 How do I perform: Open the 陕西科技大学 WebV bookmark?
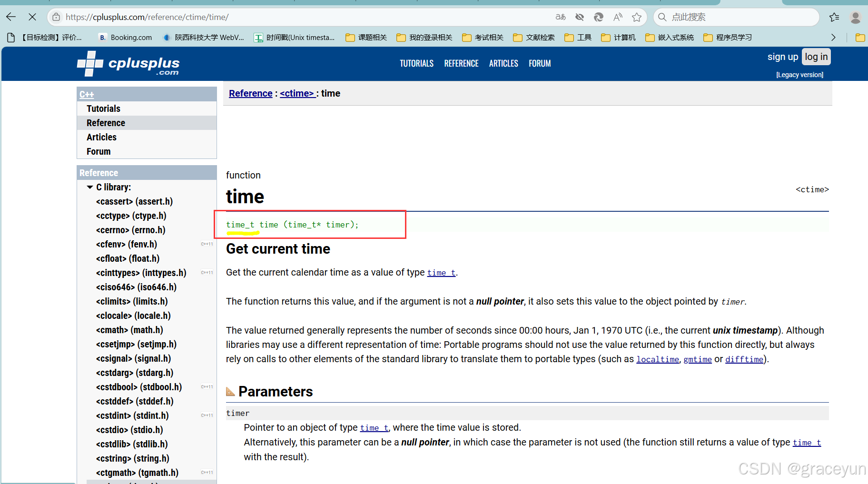203,38
